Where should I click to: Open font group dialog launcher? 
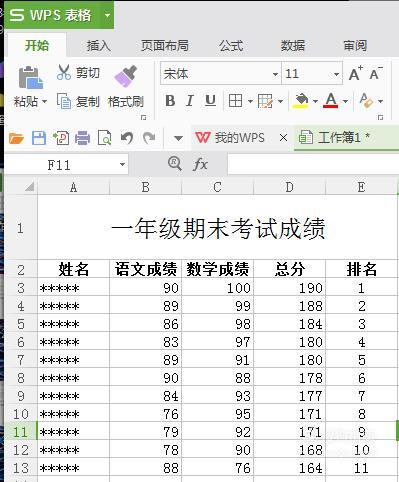pyautogui.click(x=380, y=117)
